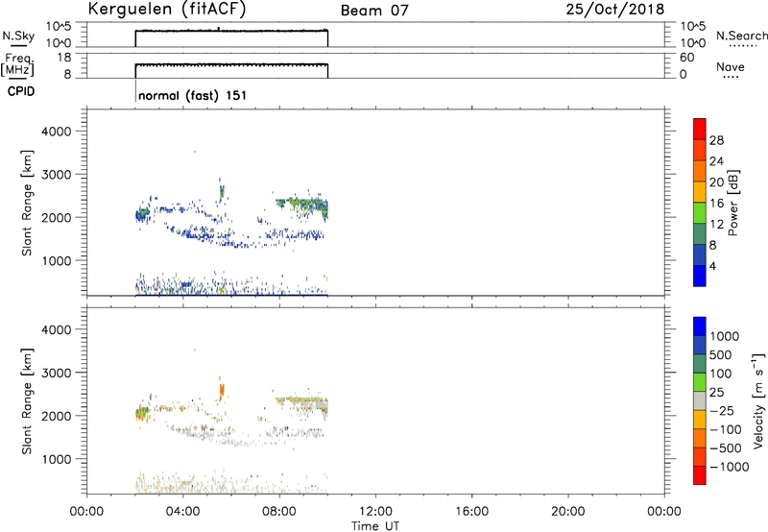
Task: Click the green power cluster near 02:00 at 2000 km
Action: (142, 213)
